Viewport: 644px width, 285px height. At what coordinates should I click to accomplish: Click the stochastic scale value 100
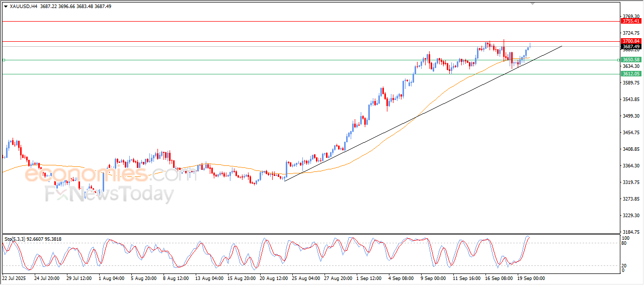click(626, 238)
